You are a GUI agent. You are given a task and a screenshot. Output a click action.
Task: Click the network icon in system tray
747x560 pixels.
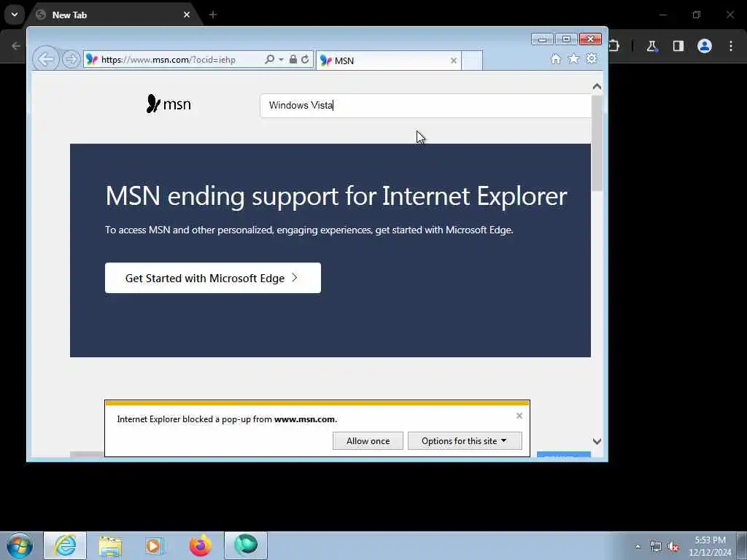656,547
